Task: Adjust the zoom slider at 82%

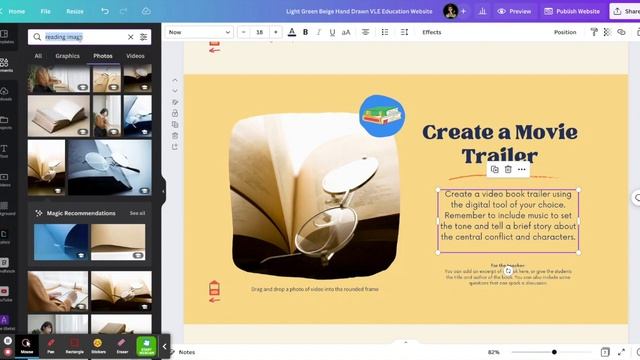Action: 554,352
